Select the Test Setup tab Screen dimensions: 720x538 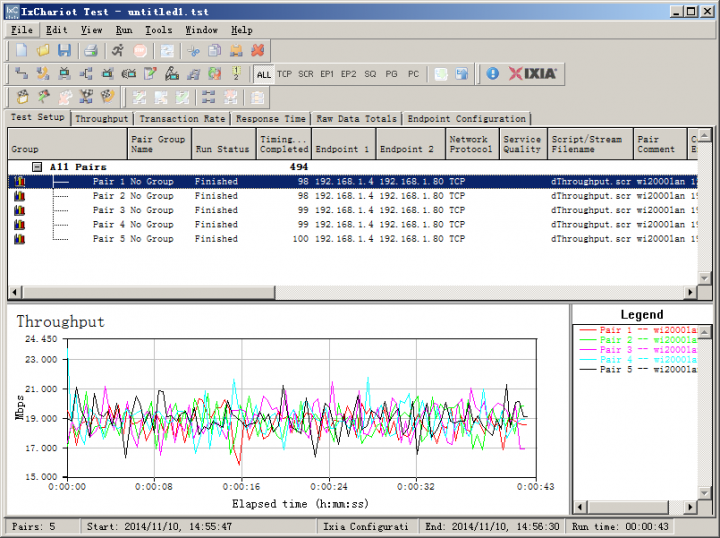tap(38, 117)
